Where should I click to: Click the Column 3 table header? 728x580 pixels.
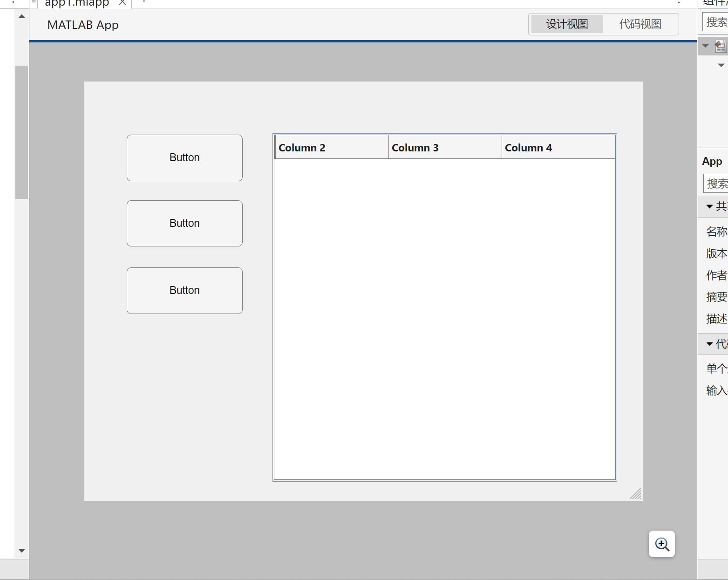pos(445,147)
